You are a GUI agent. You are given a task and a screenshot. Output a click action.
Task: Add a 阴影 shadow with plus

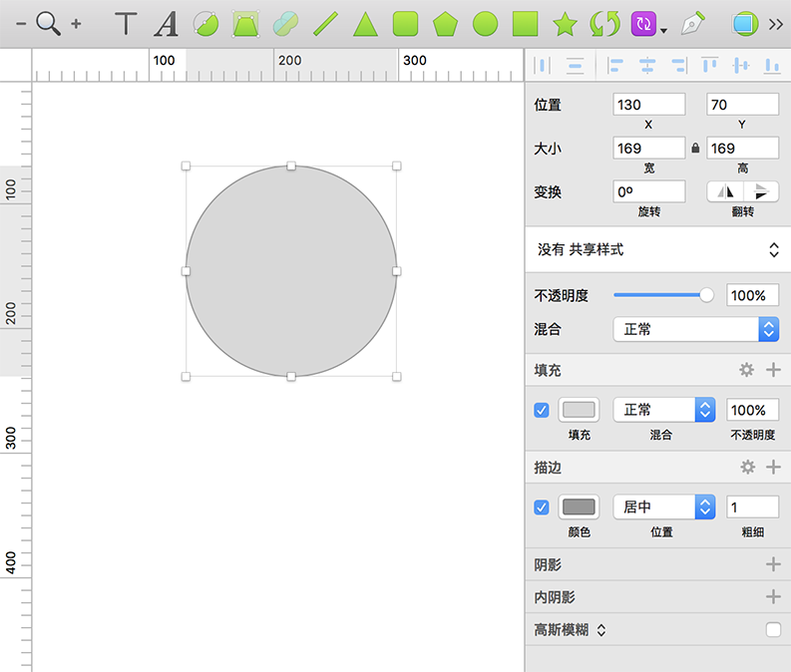(x=773, y=564)
